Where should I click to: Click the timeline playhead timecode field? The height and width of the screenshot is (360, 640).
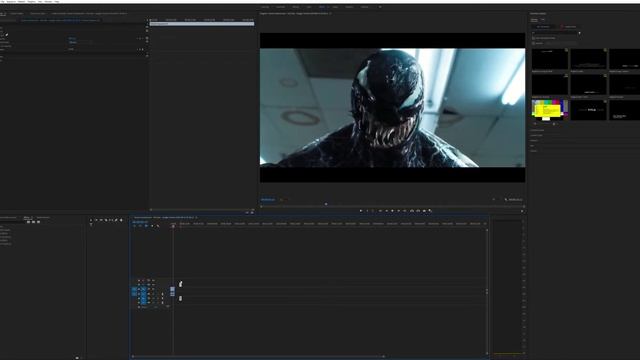point(140,222)
